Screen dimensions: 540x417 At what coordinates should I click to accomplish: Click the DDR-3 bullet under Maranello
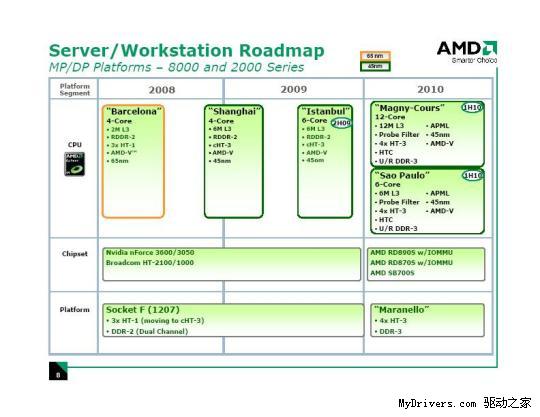click(x=388, y=332)
